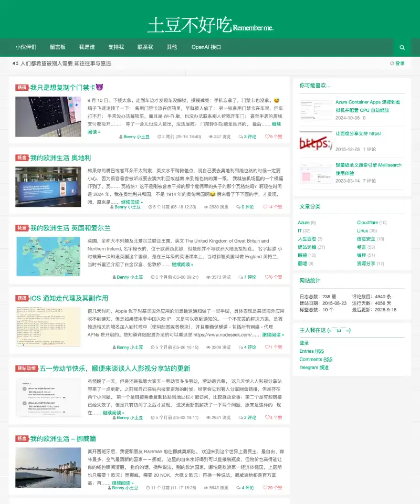
Task: Open 0 评论 on the 奥地利 post
Action: click(245, 207)
